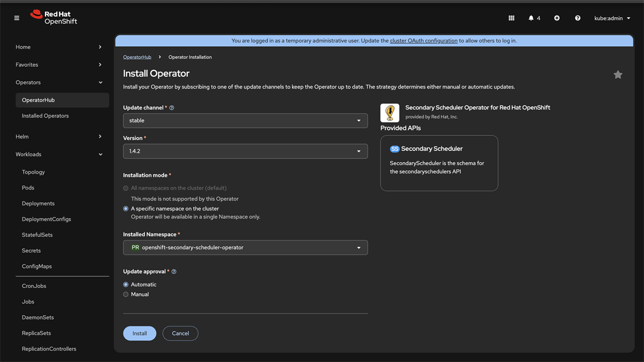644x362 pixels.
Task: Click the Secondary Scheduler API card
Action: tap(439, 163)
